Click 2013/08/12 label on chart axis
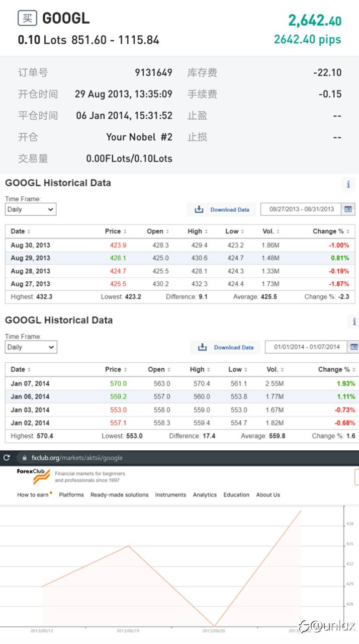Screen dimensions: 359x644 tap(42, 630)
